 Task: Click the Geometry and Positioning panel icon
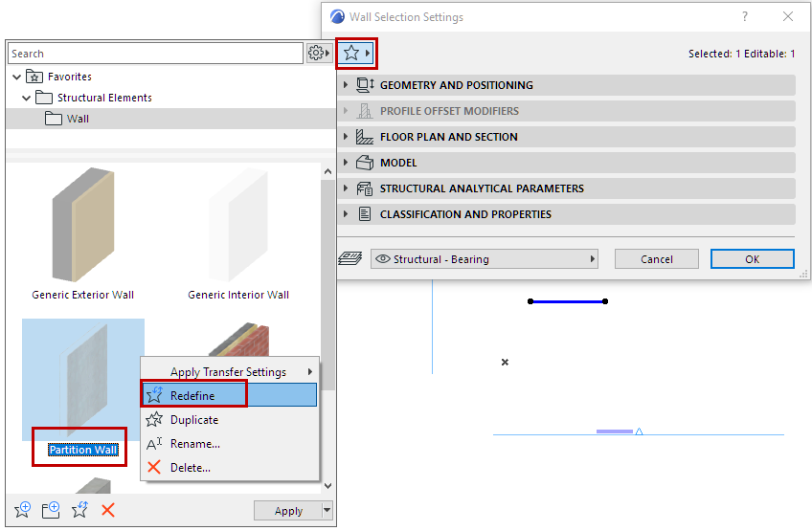tap(365, 85)
